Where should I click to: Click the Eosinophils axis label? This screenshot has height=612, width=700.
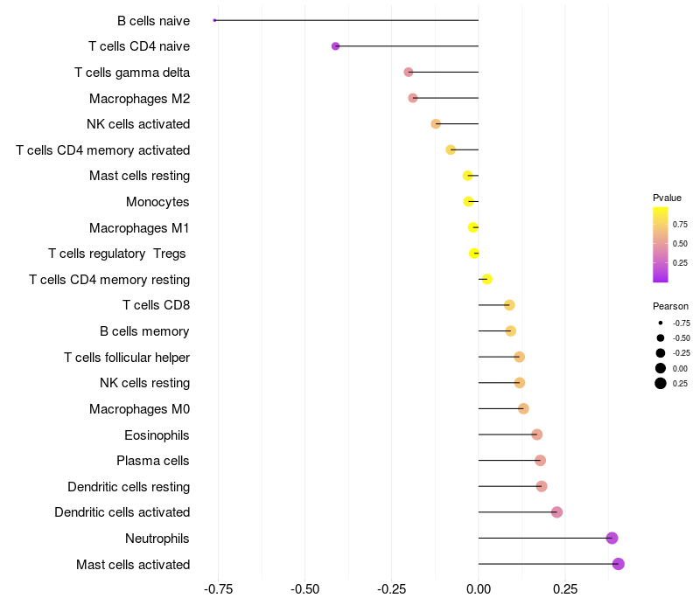click(157, 435)
